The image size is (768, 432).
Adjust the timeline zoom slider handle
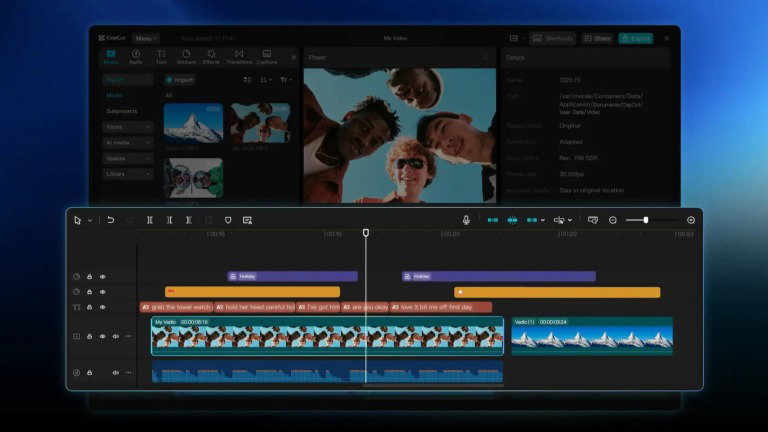click(x=646, y=220)
